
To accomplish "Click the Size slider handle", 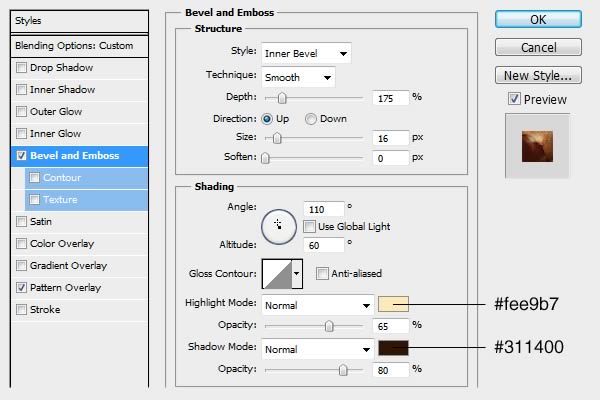I will pyautogui.click(x=277, y=138).
